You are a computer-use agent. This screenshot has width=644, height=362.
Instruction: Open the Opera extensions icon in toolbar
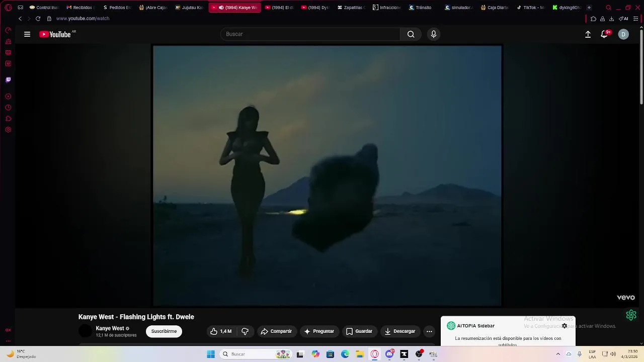coord(594,19)
